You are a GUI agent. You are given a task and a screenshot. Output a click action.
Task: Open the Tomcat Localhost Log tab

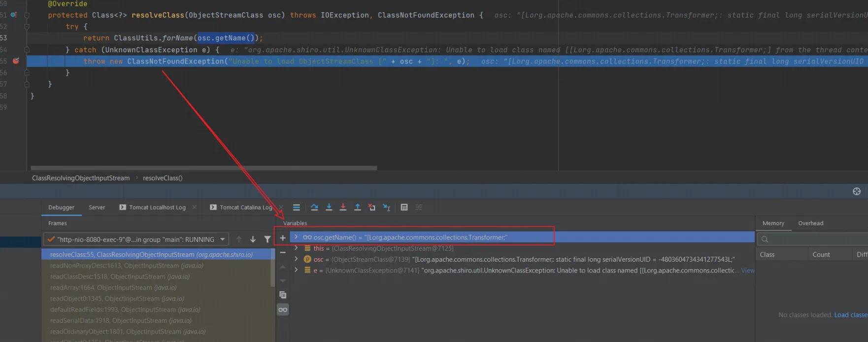point(157,207)
